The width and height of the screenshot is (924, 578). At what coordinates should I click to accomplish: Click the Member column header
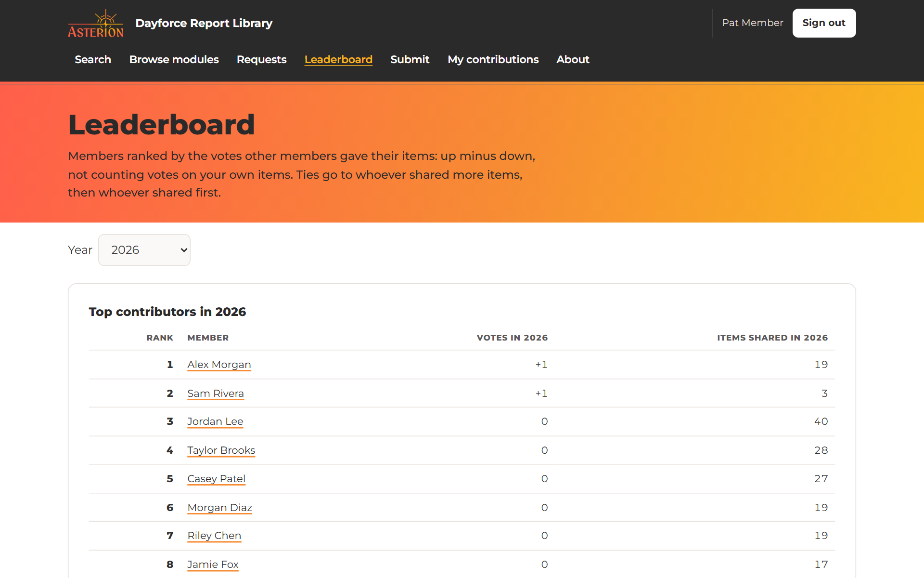click(x=208, y=338)
